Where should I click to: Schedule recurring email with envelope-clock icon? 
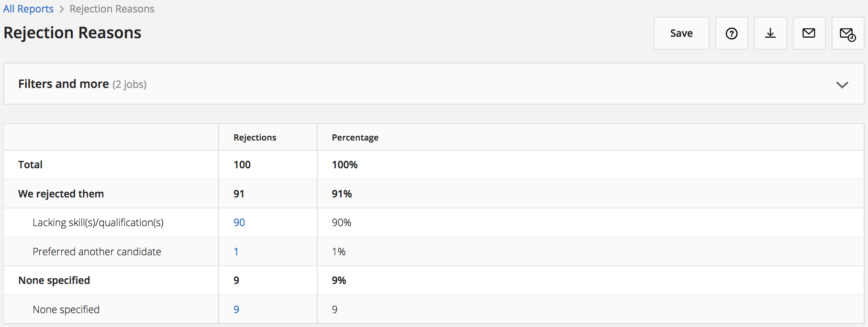click(x=848, y=33)
